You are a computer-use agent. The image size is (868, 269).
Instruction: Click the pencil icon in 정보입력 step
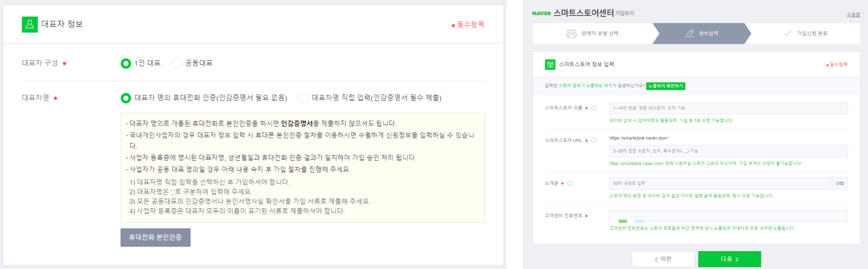tap(690, 34)
